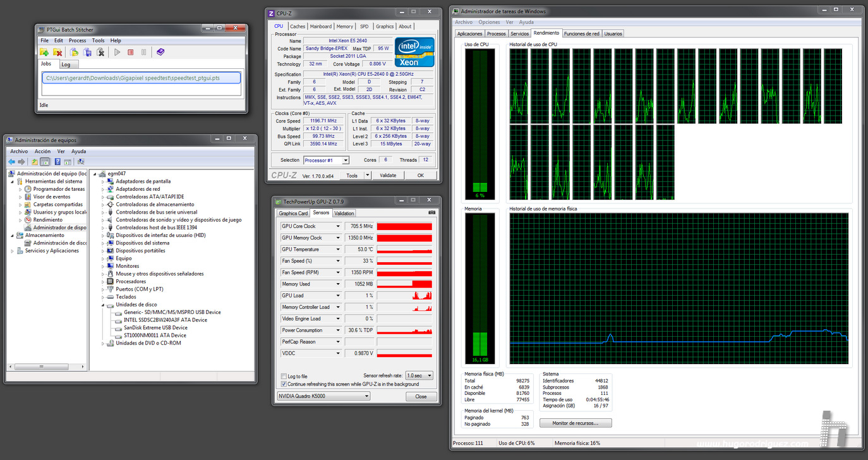Click the blue back arrow in Administración de equipos
868x460 pixels.
pos(12,162)
